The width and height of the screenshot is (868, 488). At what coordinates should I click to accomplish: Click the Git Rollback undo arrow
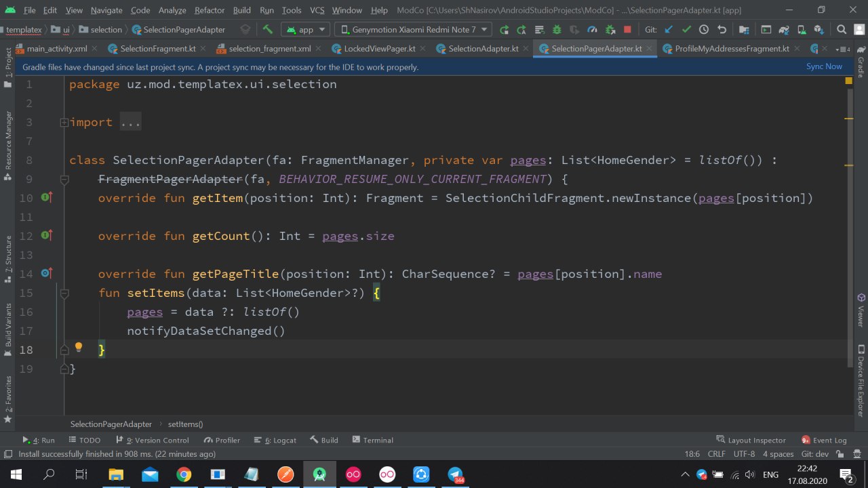722,30
